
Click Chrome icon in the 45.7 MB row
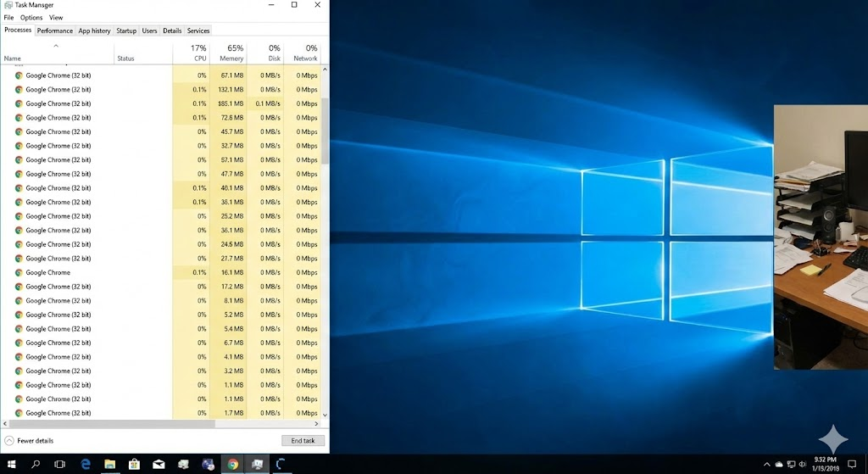[19, 131]
